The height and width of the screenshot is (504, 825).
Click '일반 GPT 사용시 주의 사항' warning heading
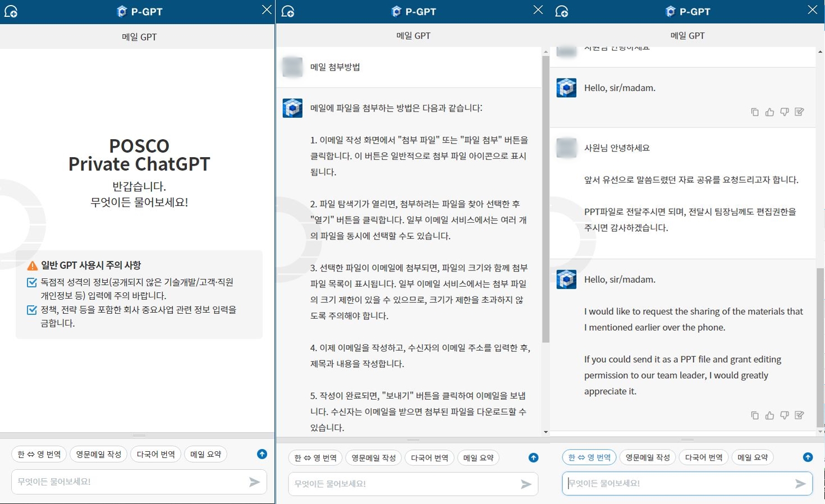coord(91,265)
